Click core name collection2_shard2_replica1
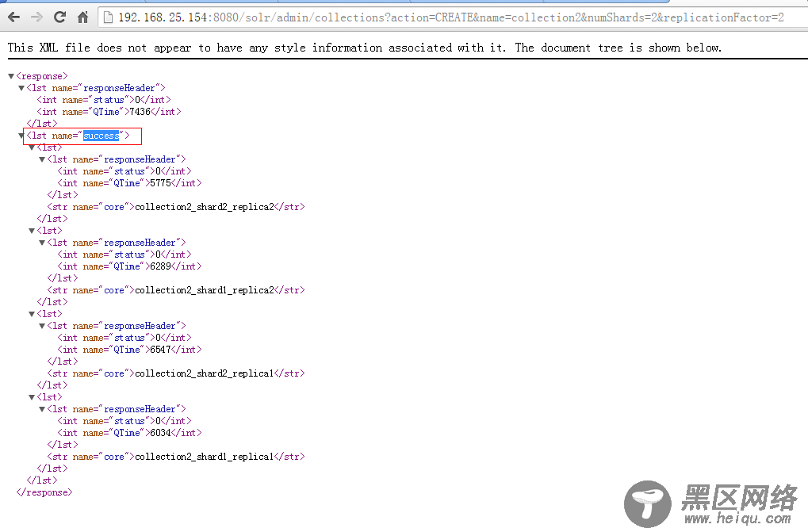The height and width of the screenshot is (532, 808). tap(204, 373)
